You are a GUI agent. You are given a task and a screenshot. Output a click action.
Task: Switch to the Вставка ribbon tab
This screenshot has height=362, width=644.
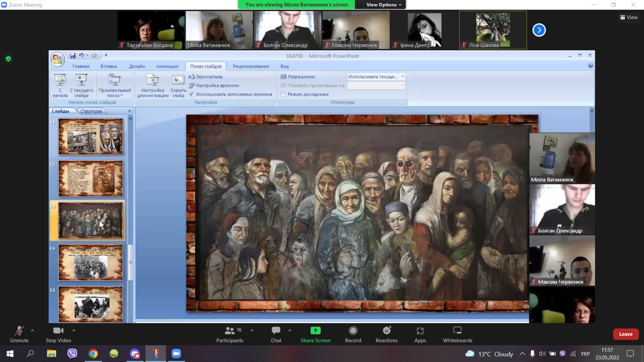coord(109,66)
